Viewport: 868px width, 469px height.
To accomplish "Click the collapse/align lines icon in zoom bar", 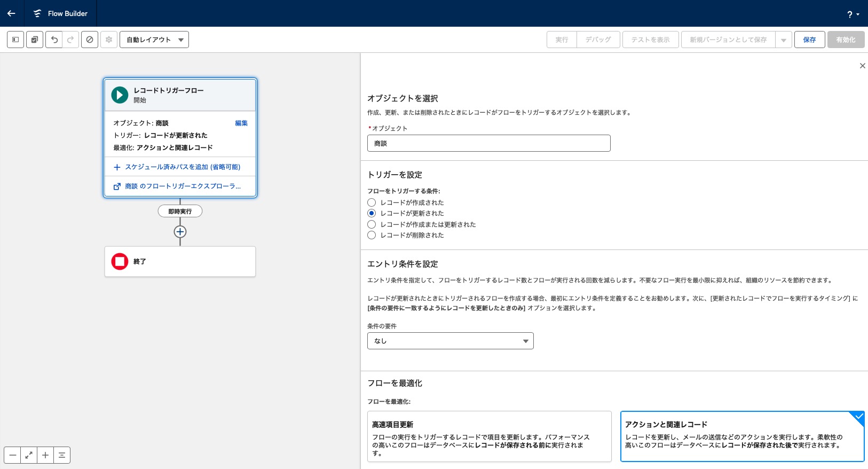I will tap(62, 455).
